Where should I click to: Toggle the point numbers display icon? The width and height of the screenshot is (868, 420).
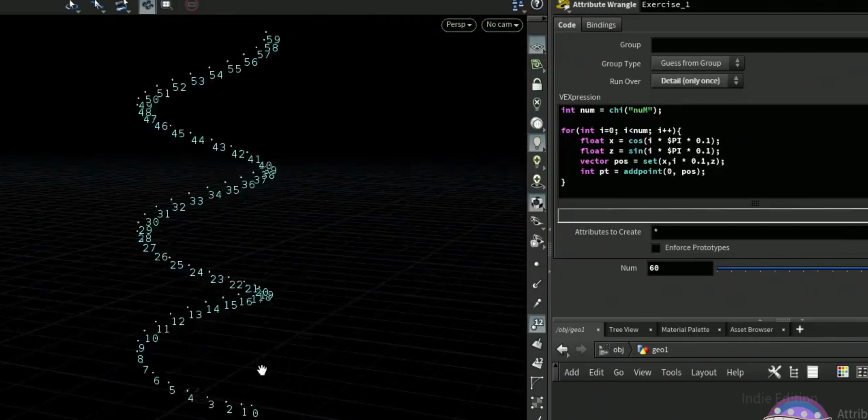point(537,323)
